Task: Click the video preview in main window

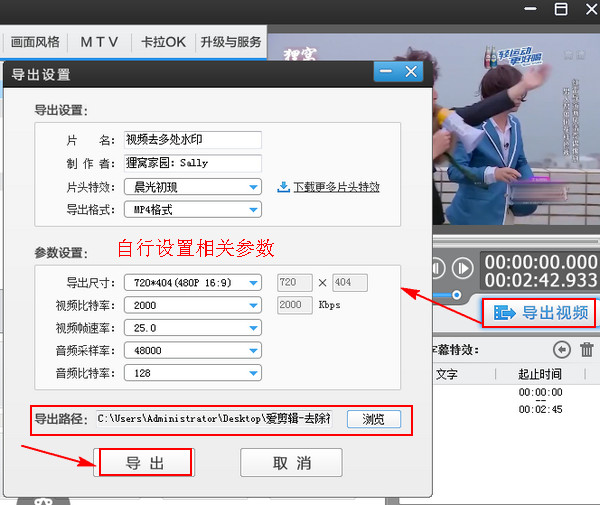Action: 517,129
